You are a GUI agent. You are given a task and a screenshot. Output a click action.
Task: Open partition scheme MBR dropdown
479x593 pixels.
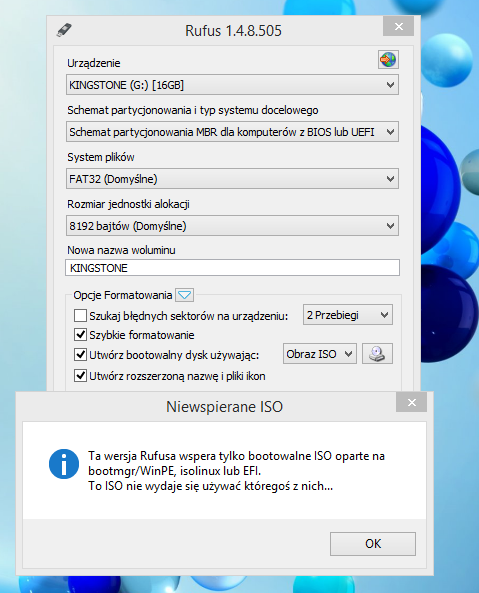point(232,132)
